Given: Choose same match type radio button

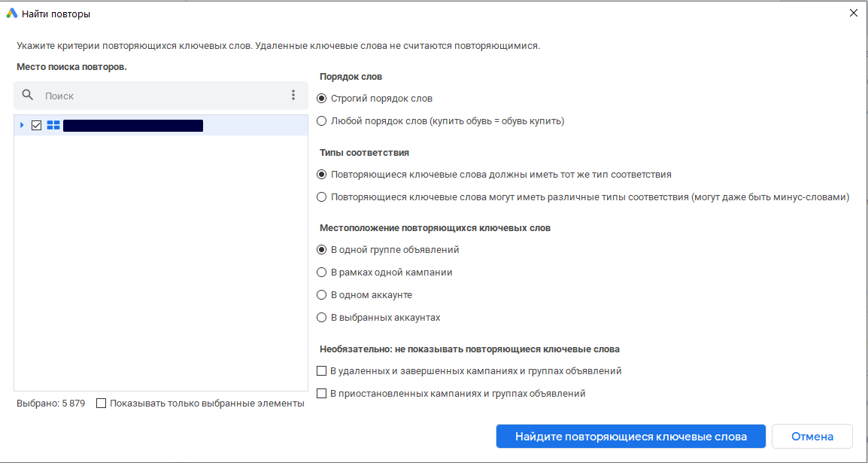Looking at the screenshot, I should [322, 175].
